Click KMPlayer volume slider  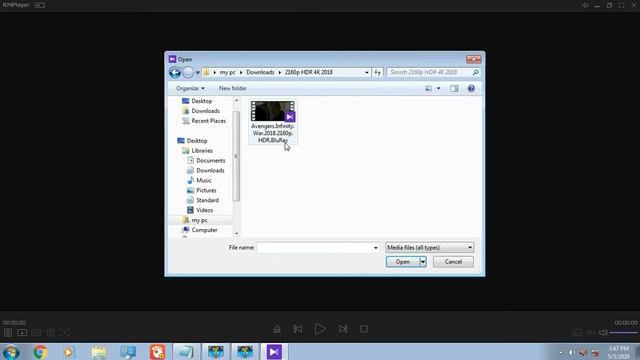click(623, 333)
